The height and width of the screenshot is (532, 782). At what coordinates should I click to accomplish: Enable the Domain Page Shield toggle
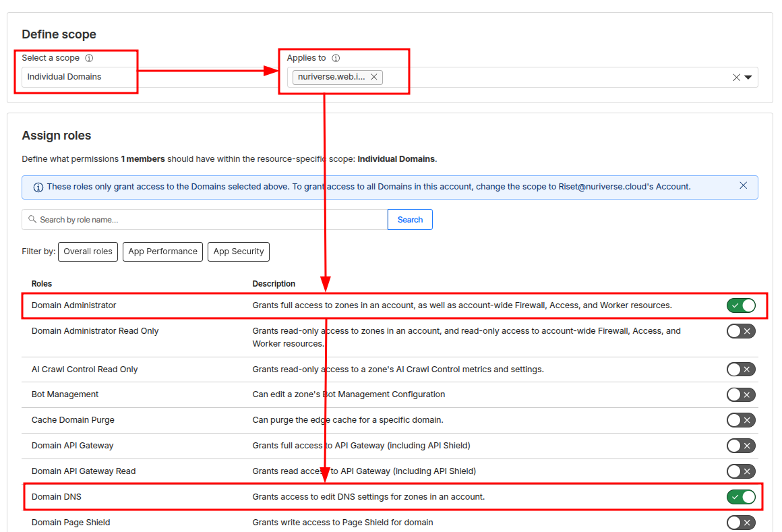(741, 523)
